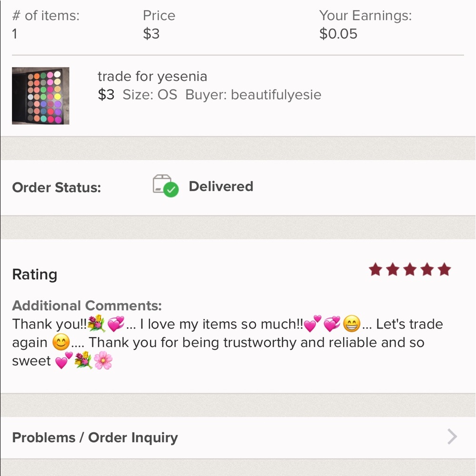Open the "trade for yesenia" listing title
Image resolution: width=476 pixels, height=476 pixels.
[x=152, y=76]
